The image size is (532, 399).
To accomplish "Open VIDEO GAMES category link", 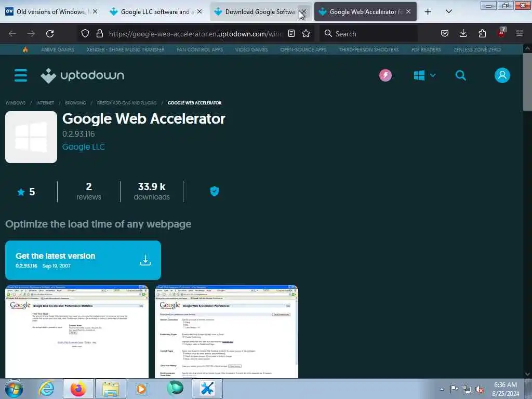I will pos(251,49).
